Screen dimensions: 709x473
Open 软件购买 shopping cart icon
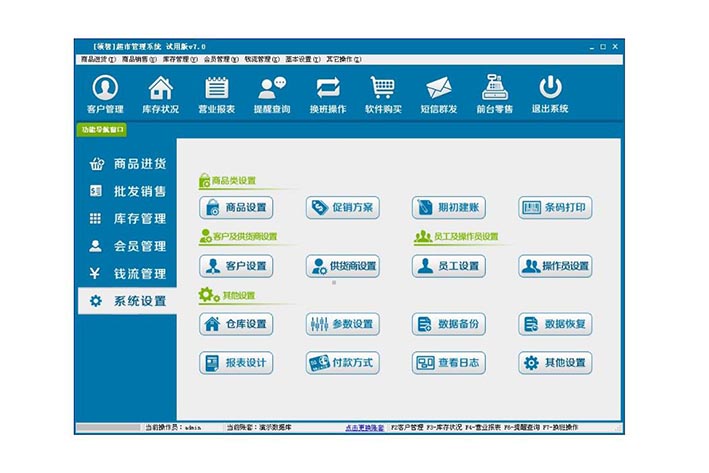pos(383,94)
